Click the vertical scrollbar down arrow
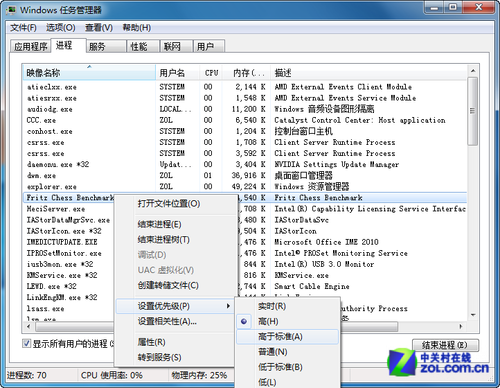Image resolution: width=500 pixels, height=388 pixels. tap(473, 315)
